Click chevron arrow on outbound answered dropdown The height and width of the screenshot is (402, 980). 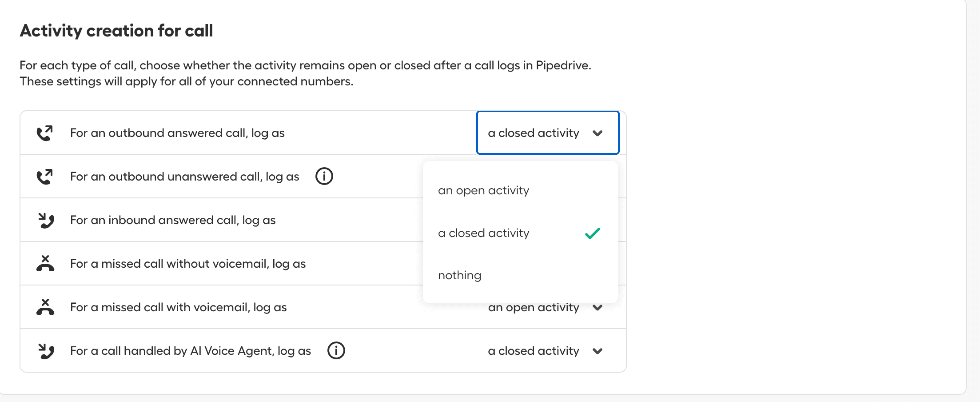598,133
